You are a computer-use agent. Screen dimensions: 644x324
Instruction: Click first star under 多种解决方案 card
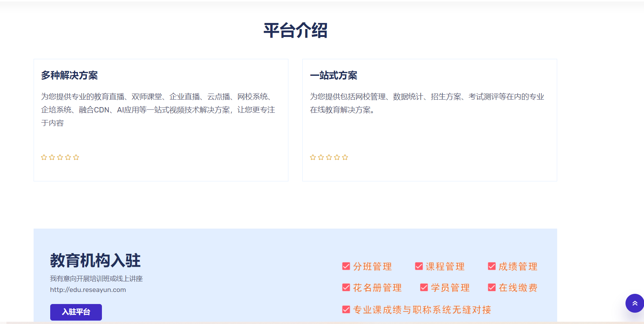pos(44,157)
